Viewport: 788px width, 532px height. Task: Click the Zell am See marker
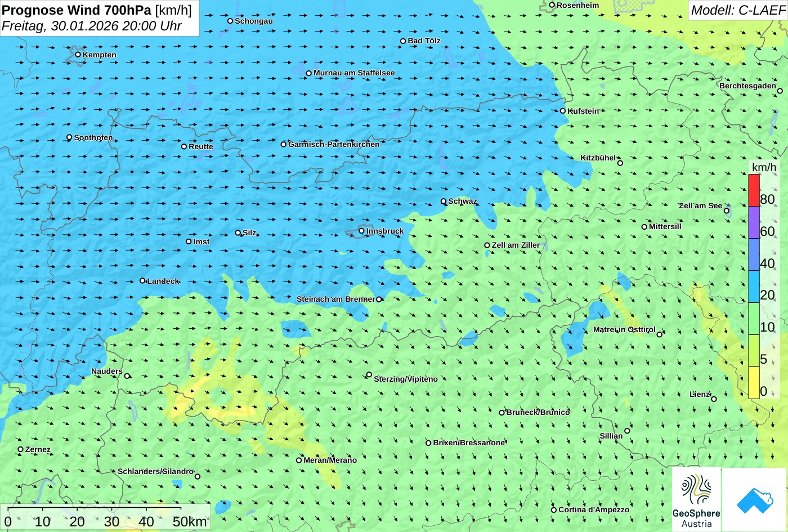click(x=727, y=211)
